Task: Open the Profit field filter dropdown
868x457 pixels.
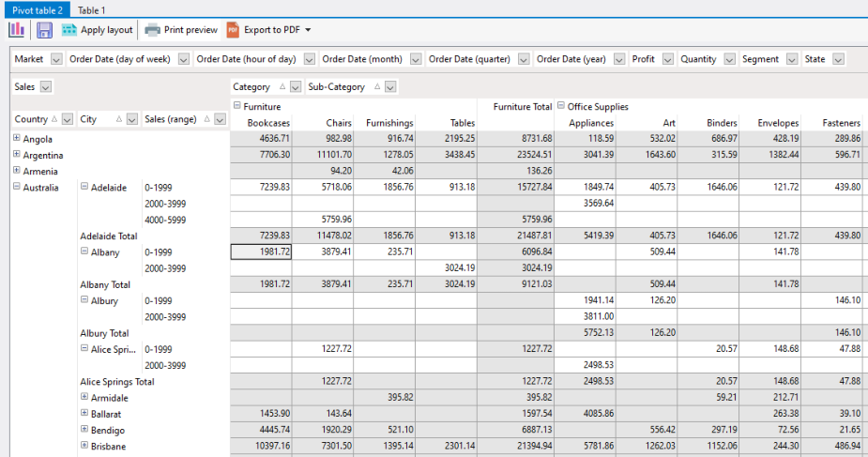Action: (x=668, y=59)
